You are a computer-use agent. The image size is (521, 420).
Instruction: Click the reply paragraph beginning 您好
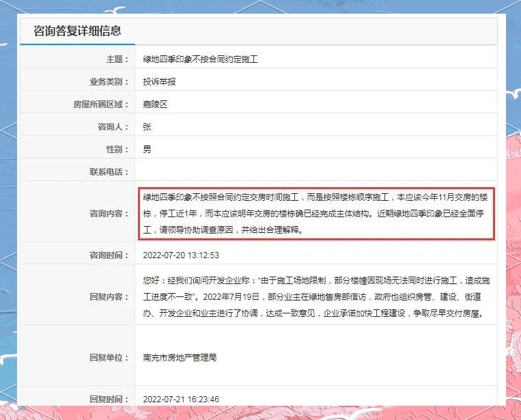[x=316, y=296]
